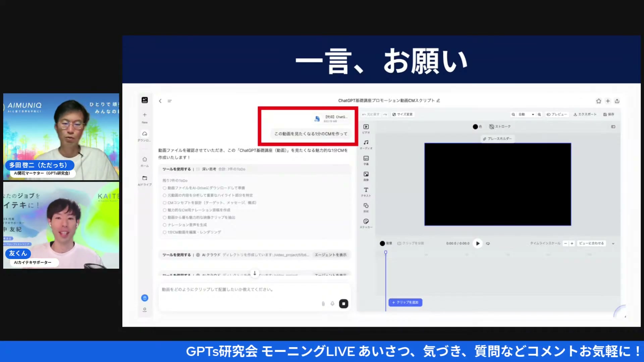Click the timeline playhead marker
This screenshot has width=644, height=362.
click(386, 252)
